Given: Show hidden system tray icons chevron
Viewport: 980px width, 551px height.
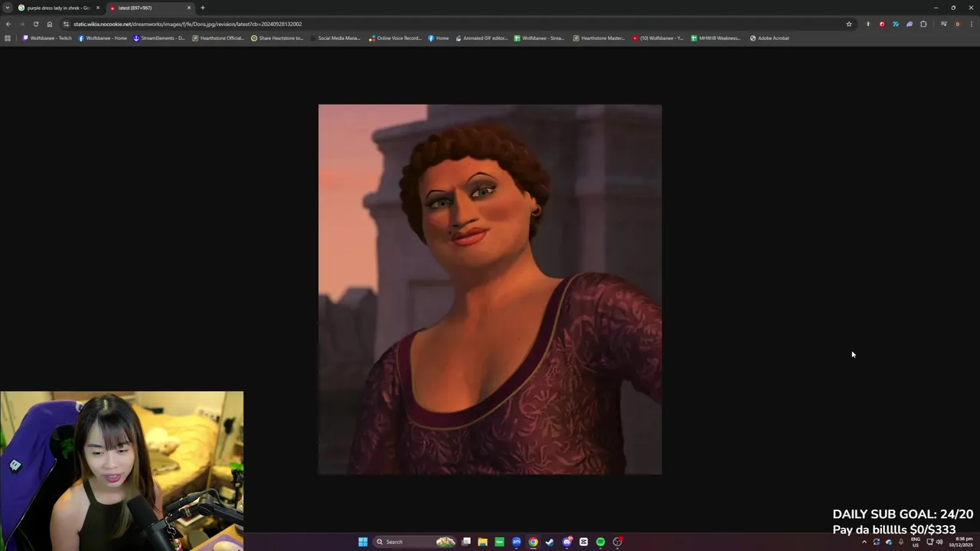Looking at the screenshot, I should click(x=864, y=542).
